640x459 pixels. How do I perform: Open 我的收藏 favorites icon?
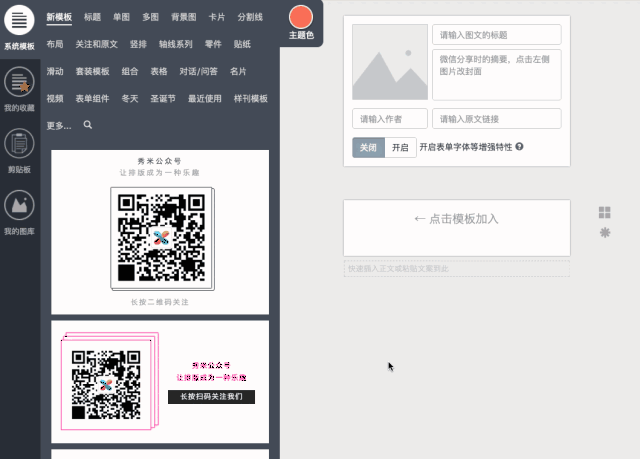click(19, 82)
